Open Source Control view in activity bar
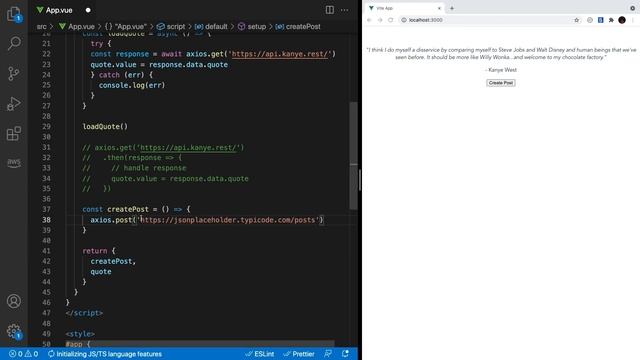Image resolution: width=640 pixels, height=360 pixels. coord(14,73)
